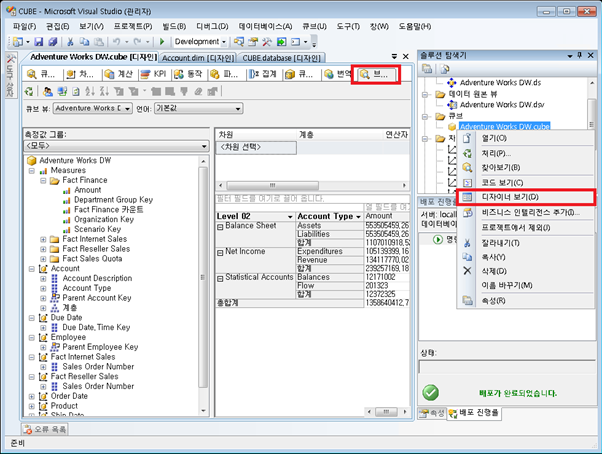Click the Show All Files icon in Solution Explorer
The height and width of the screenshot is (454, 602).
(445, 69)
